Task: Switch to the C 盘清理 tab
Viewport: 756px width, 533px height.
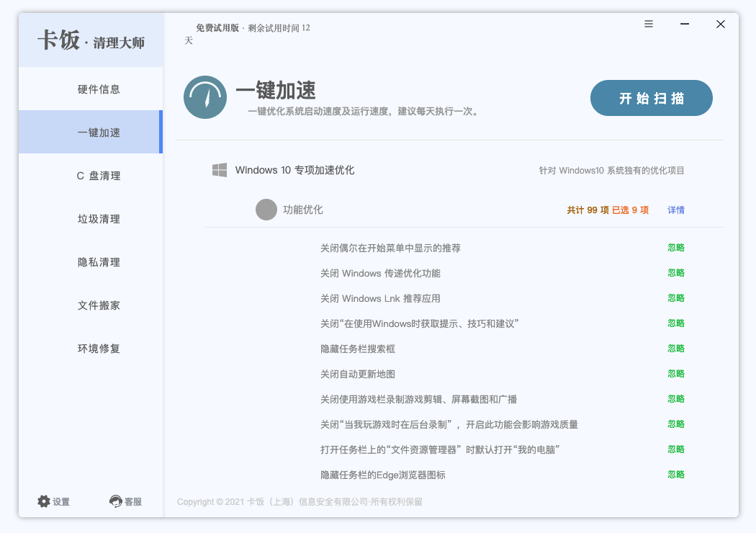Action: [91, 176]
